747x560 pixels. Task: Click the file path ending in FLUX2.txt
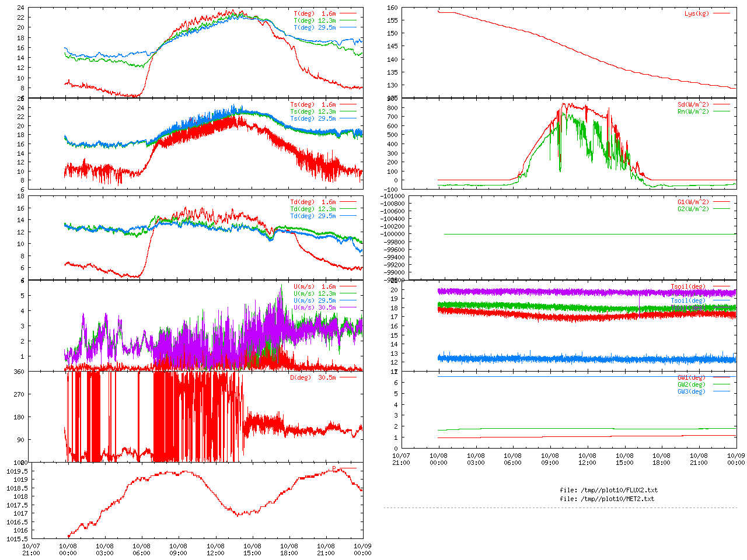coord(609,490)
